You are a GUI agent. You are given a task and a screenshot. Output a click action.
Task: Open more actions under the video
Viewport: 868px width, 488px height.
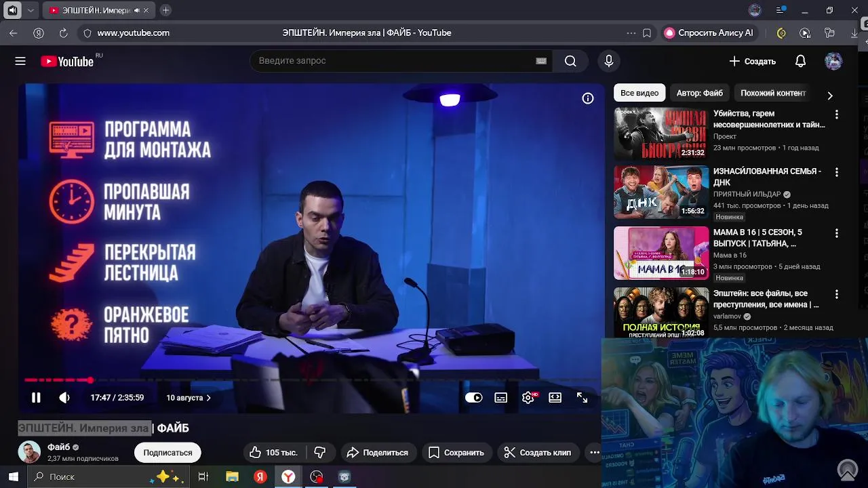pyautogui.click(x=594, y=452)
